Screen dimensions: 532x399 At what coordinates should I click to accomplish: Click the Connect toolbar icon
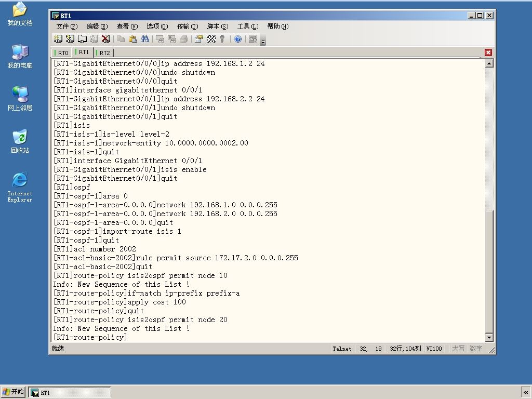[x=58, y=39]
